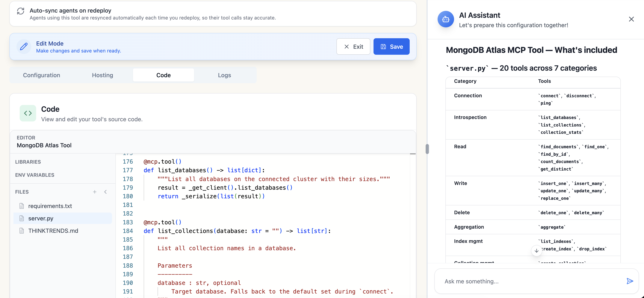The image size is (644, 298).
Task: Click the Edit Mode pencil icon
Action: [24, 46]
